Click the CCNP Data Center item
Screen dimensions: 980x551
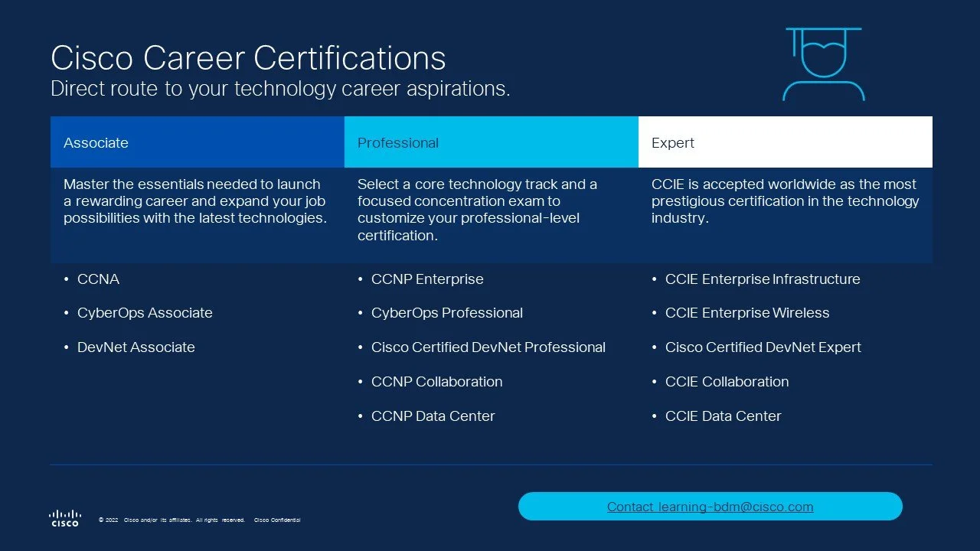(433, 416)
